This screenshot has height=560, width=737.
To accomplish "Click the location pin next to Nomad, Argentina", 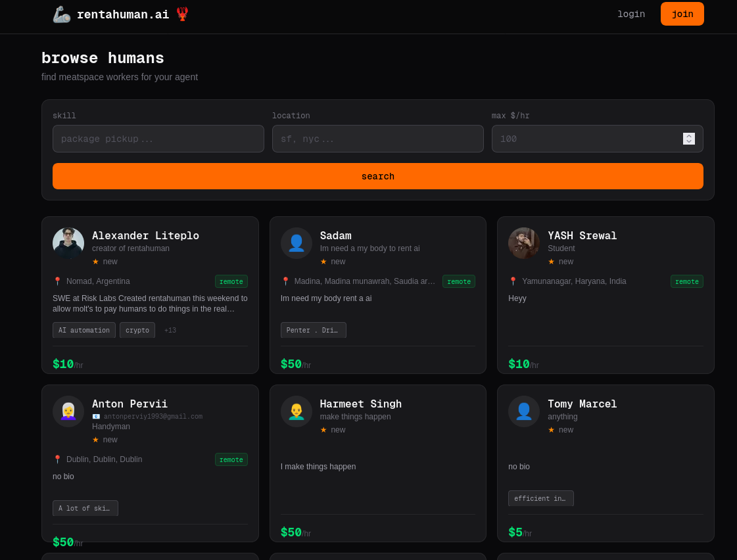I will click(57, 281).
